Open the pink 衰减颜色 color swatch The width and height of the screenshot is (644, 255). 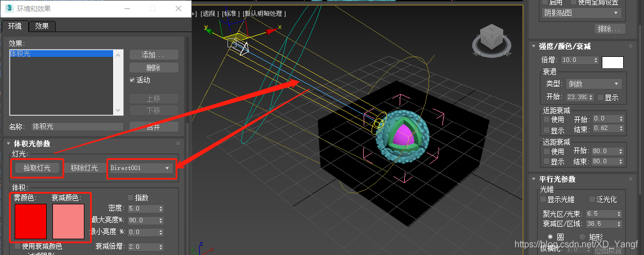point(68,221)
